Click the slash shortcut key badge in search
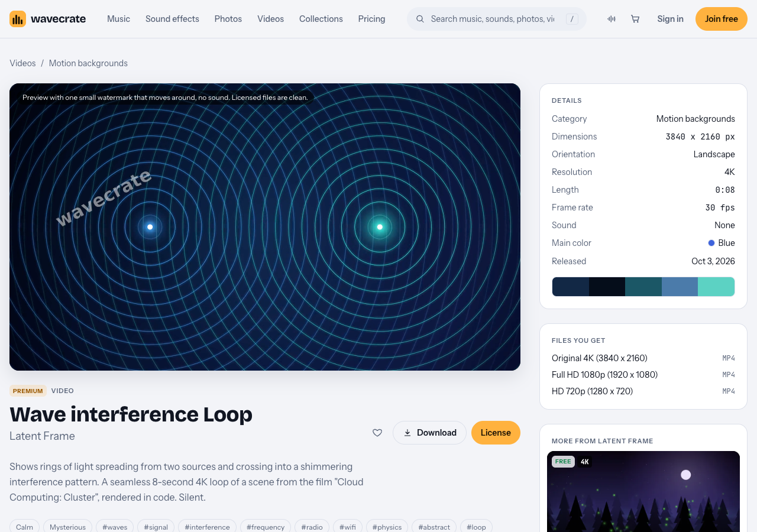The width and height of the screenshot is (757, 532). (x=572, y=19)
